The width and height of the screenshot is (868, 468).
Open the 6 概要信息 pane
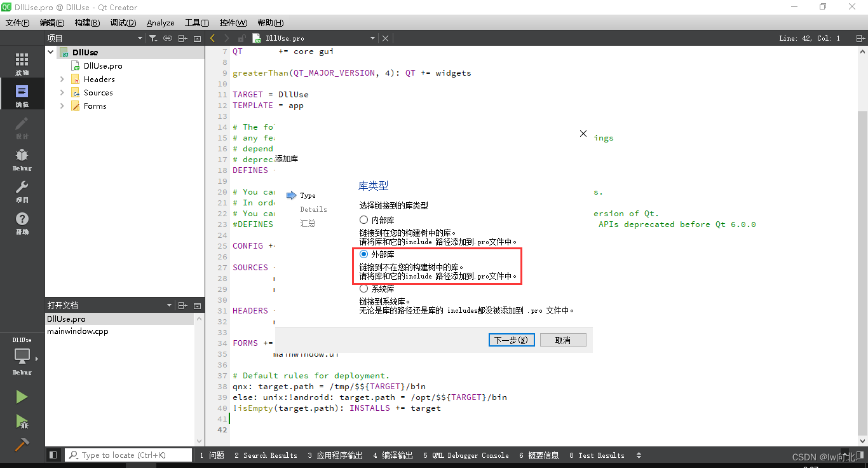[539, 455]
